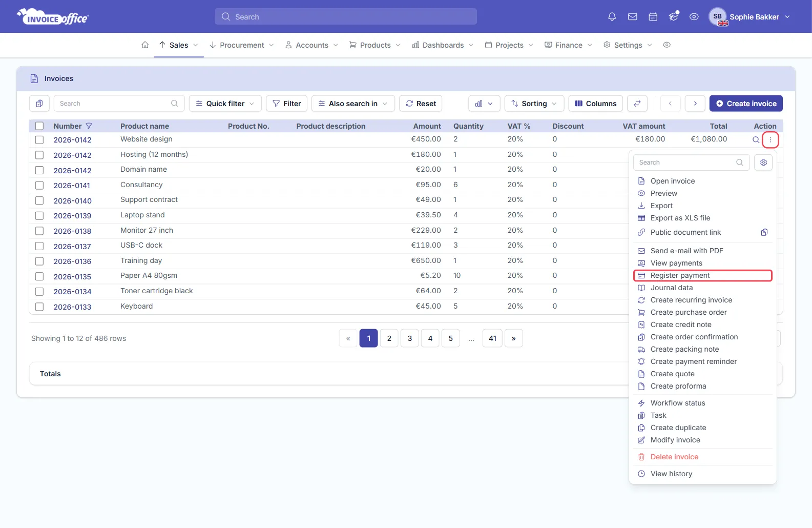This screenshot has width=812, height=528.
Task: Expand the Procurement menu
Action: coord(241,45)
